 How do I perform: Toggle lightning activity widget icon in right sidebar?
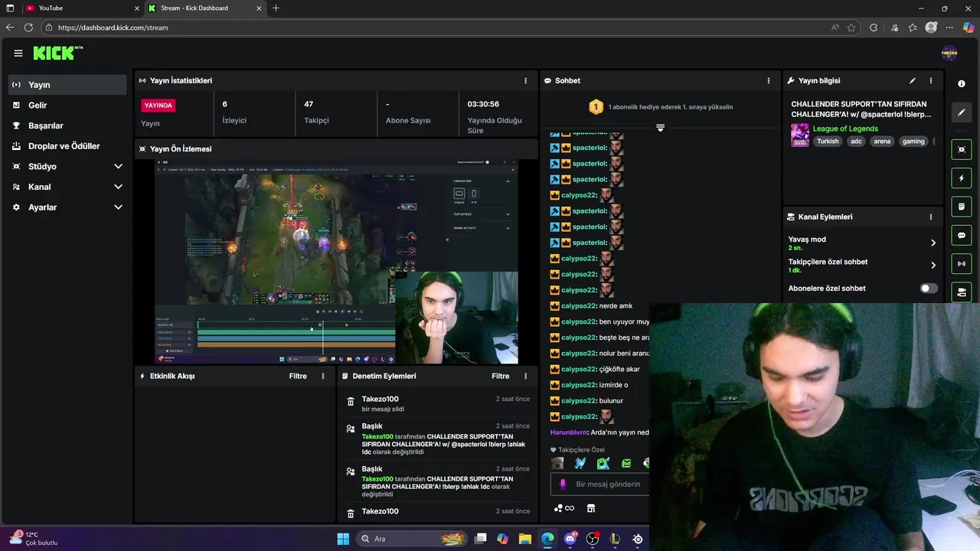[x=962, y=178]
